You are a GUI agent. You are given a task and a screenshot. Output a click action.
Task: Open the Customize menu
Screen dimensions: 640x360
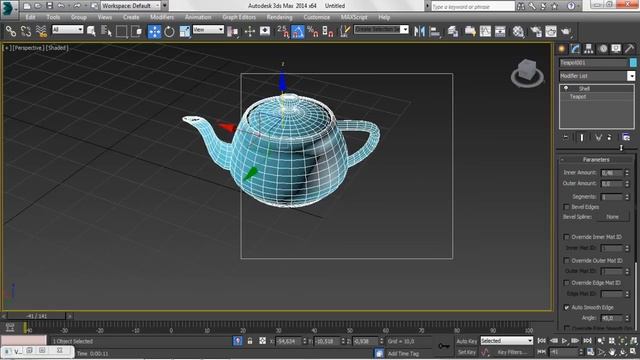tap(317, 17)
